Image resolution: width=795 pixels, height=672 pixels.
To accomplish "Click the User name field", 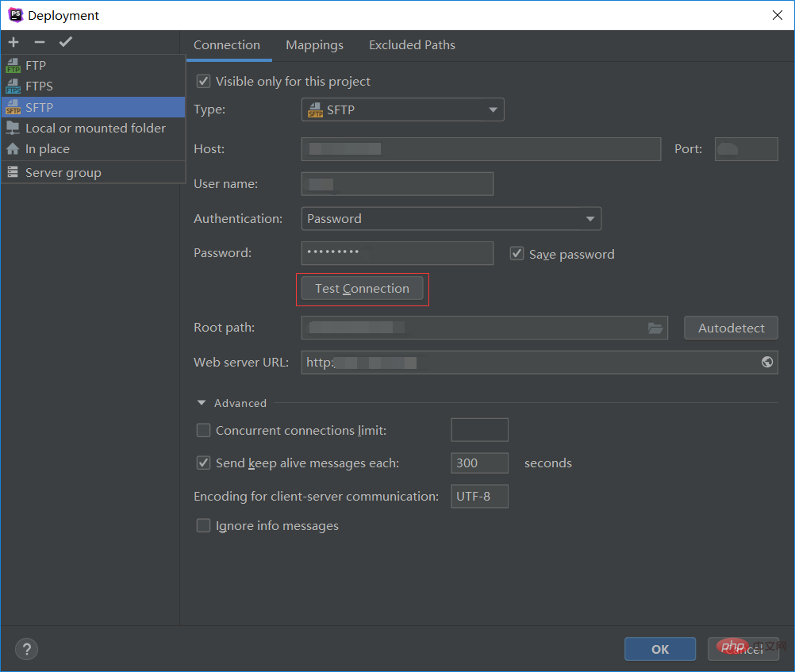I will [x=397, y=183].
